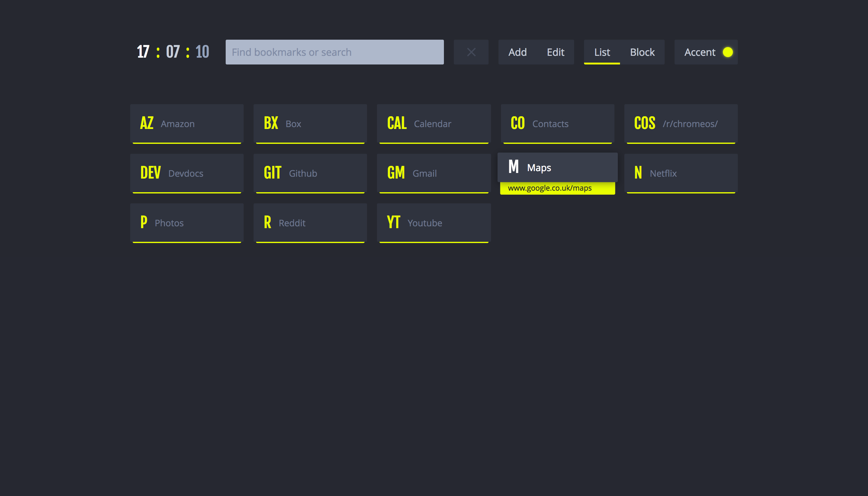Screen dimensions: 868x496
Task: Click the yellow accent color dot
Action: tap(728, 52)
